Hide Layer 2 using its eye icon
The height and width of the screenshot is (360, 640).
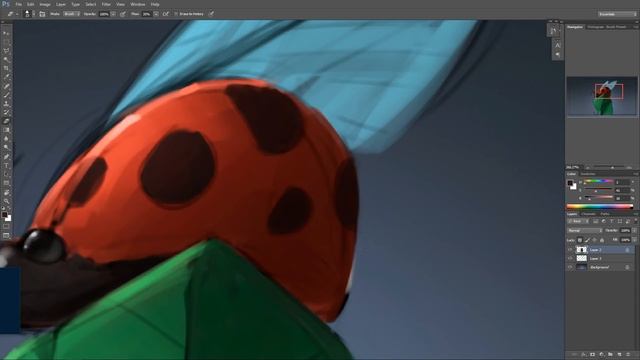click(x=570, y=249)
